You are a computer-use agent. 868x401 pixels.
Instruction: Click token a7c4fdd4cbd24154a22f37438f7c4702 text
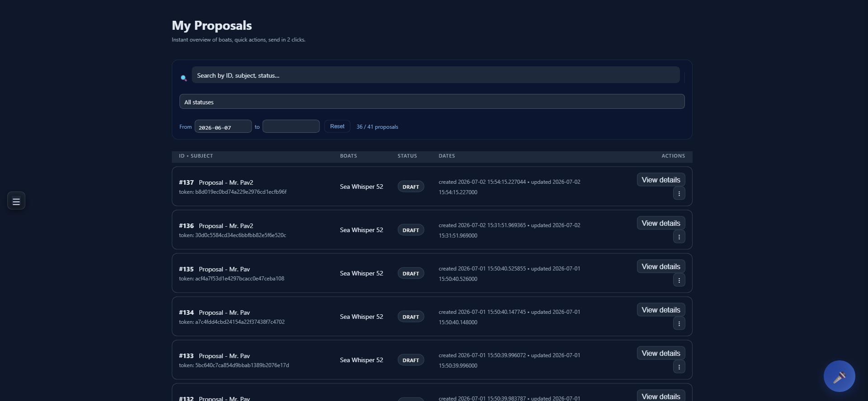[x=232, y=322]
